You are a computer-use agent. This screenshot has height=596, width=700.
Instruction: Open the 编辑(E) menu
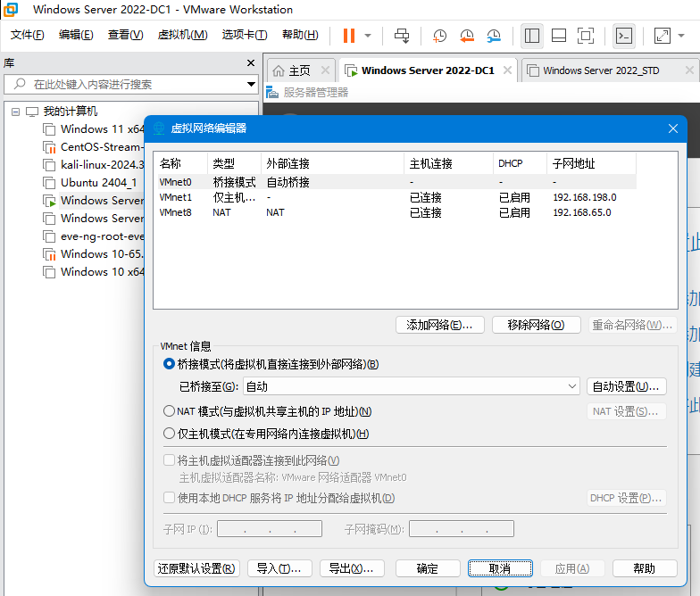point(76,35)
